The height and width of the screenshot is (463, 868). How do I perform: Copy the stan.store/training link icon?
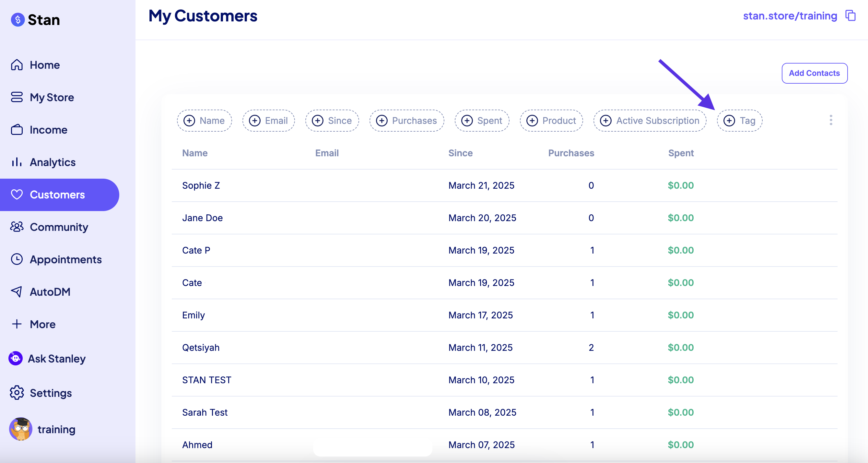pos(850,16)
